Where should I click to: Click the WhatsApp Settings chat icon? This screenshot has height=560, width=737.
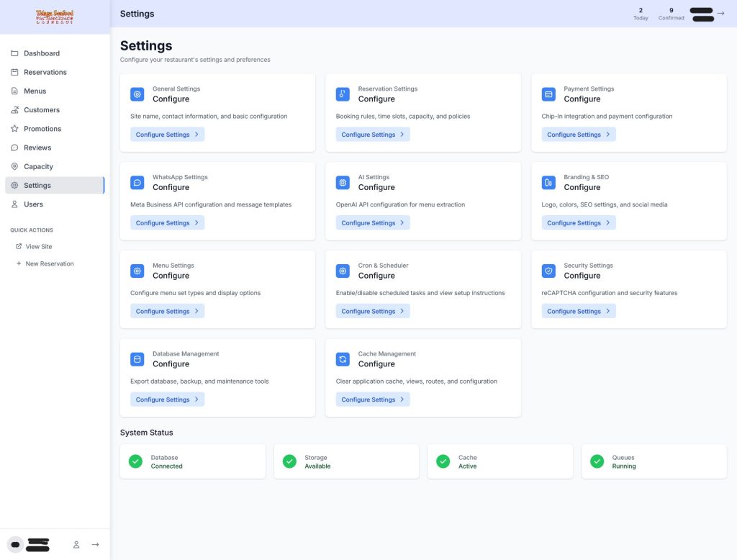137,183
